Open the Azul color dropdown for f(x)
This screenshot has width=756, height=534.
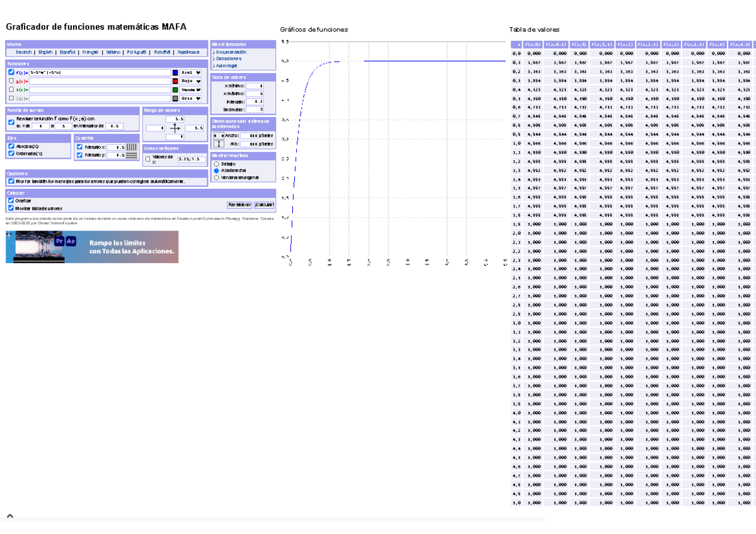point(190,72)
